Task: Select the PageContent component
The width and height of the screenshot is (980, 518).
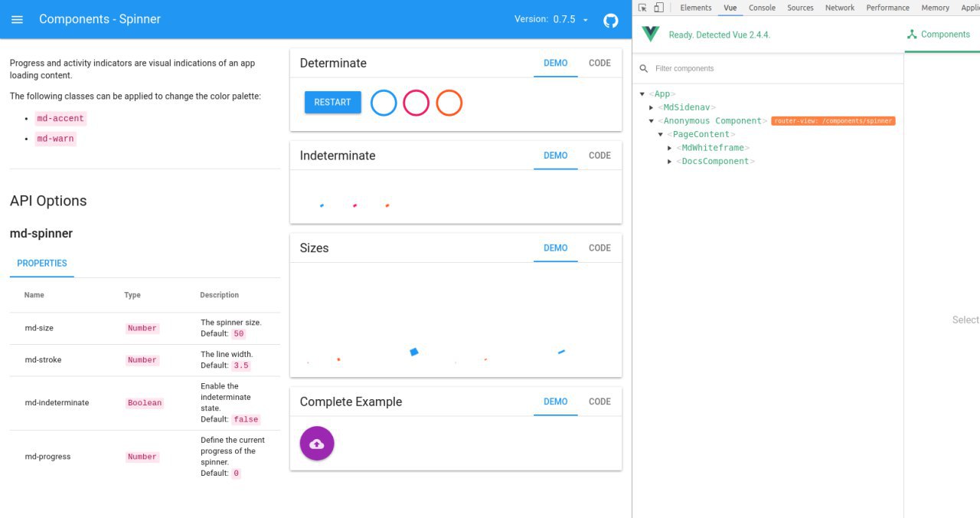Action: [701, 134]
